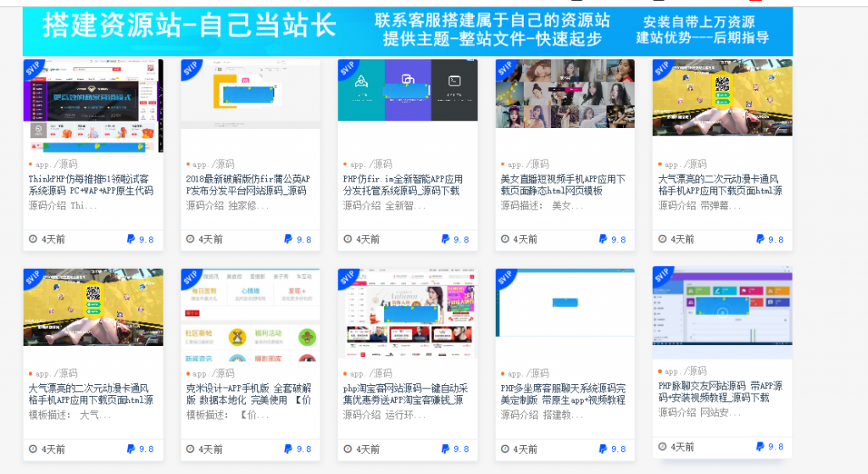Click the clock icon on the PHP多坐席客服聊天 card
This screenshot has width=868, height=474.
pos(505,449)
